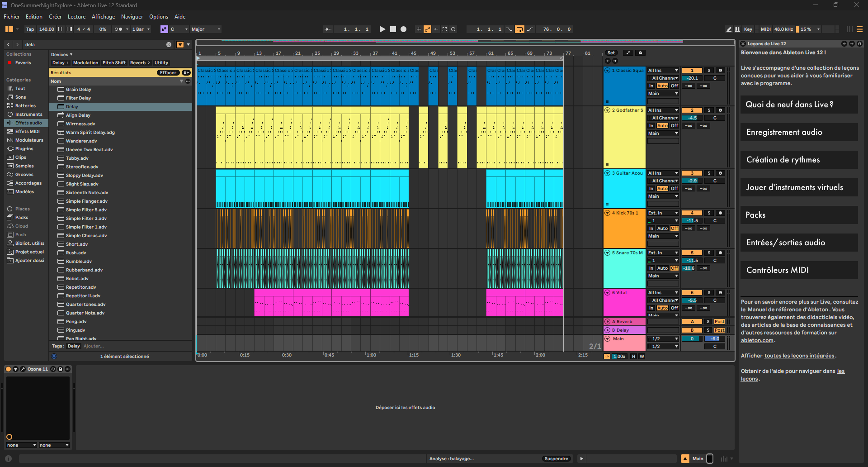Open Quoi de neuf dans Live lesson

coord(799,105)
